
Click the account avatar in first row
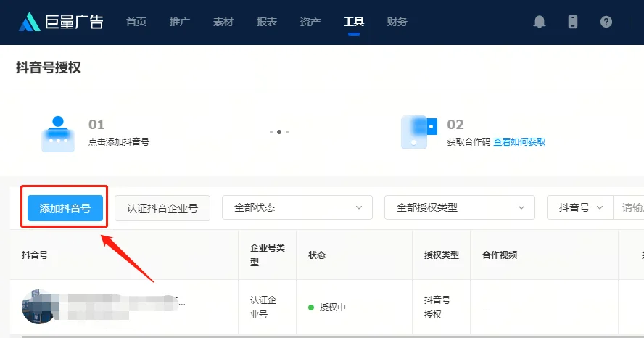point(38,307)
